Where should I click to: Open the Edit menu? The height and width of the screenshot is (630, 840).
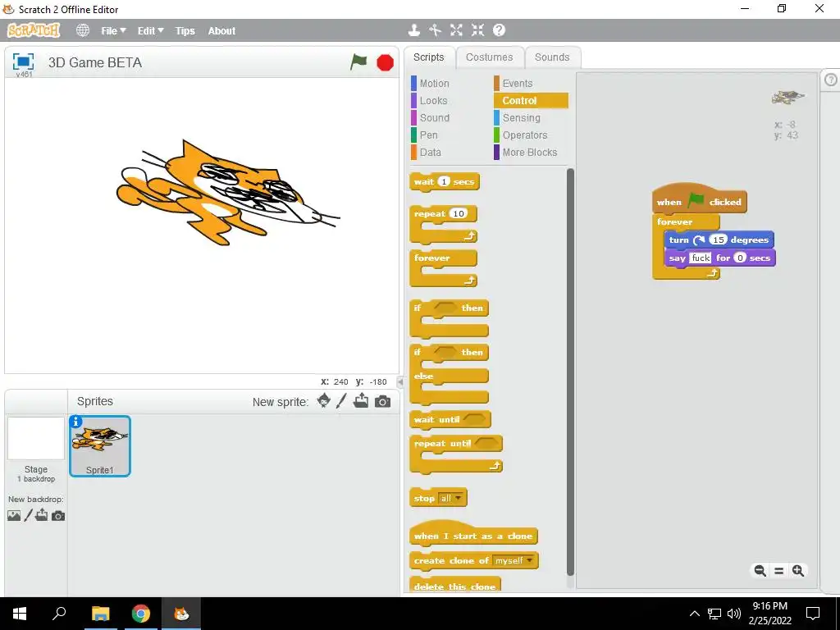(x=150, y=31)
